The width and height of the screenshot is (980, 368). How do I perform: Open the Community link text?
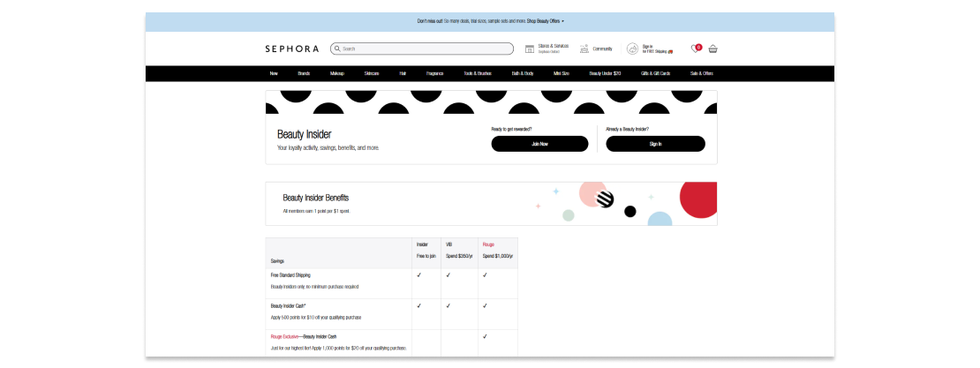602,49
